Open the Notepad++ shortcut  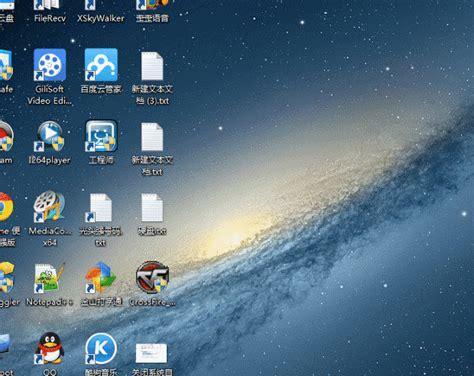pyautogui.click(x=50, y=284)
